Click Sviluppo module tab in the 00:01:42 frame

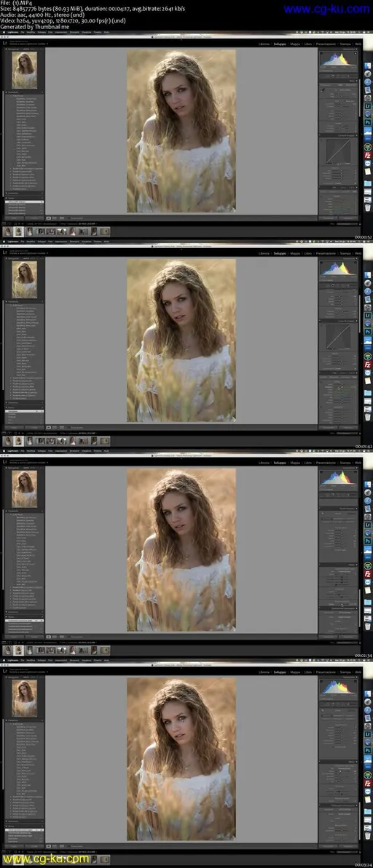coord(280,252)
